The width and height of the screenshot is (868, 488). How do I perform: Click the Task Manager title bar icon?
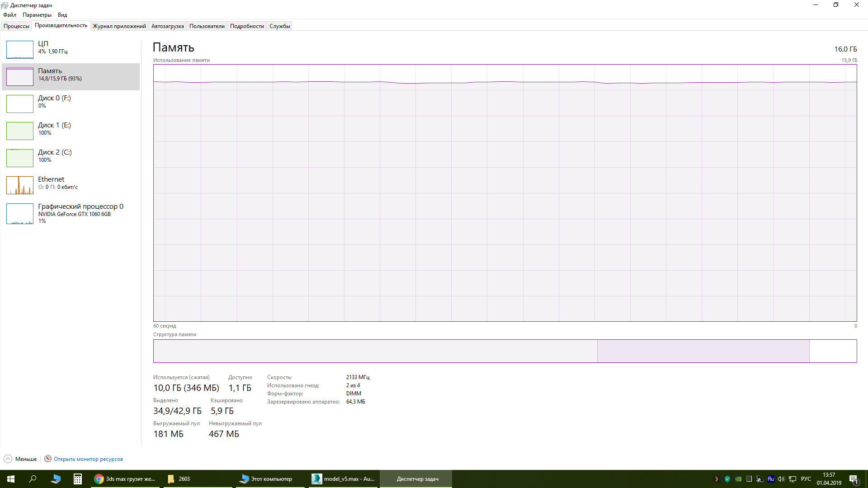point(5,5)
